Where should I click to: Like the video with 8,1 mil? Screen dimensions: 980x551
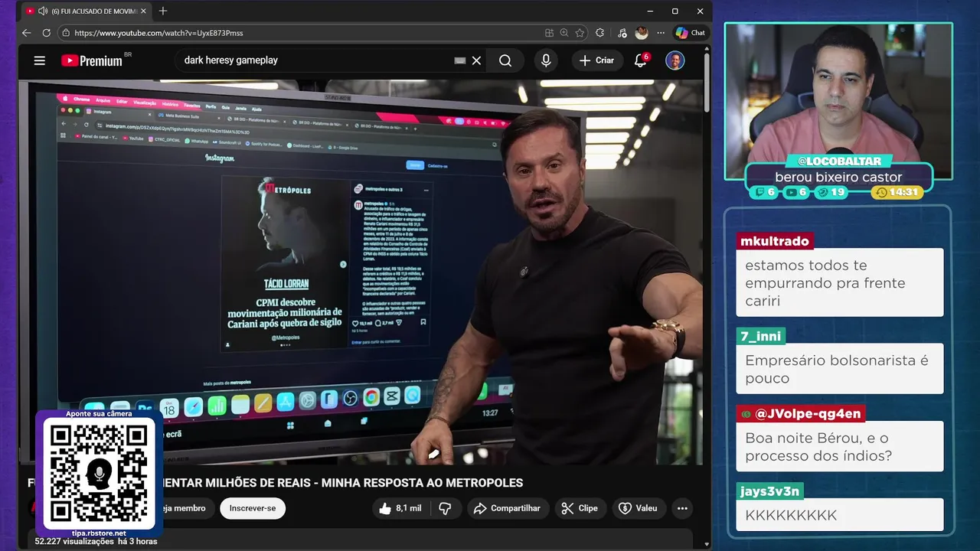402,508
